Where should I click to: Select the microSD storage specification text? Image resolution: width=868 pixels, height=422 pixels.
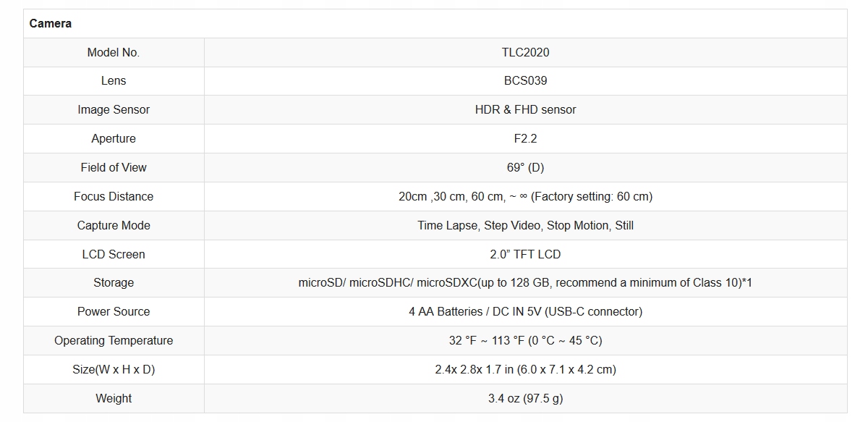(525, 283)
